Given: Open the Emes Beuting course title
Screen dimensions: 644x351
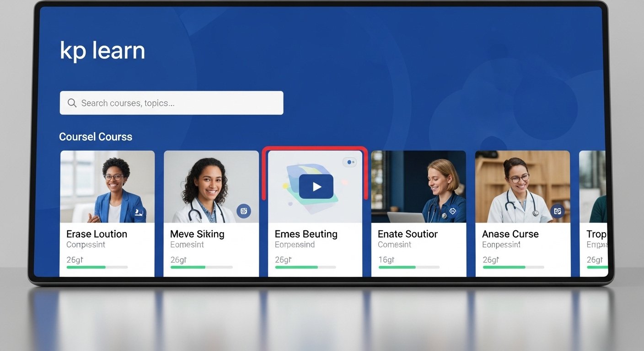Looking at the screenshot, I should (306, 234).
